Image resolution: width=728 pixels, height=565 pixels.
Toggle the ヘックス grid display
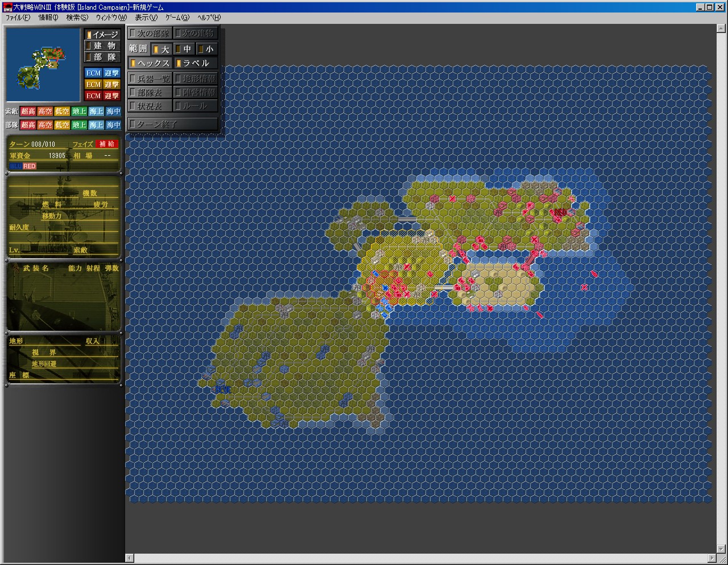(150, 63)
